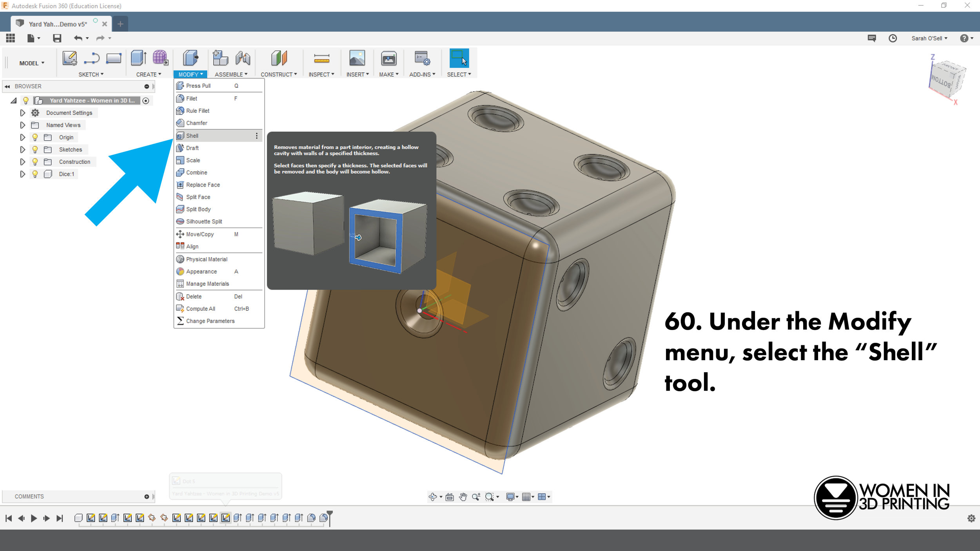
Task: Choose Fillet from the Modify menu
Action: (219, 98)
